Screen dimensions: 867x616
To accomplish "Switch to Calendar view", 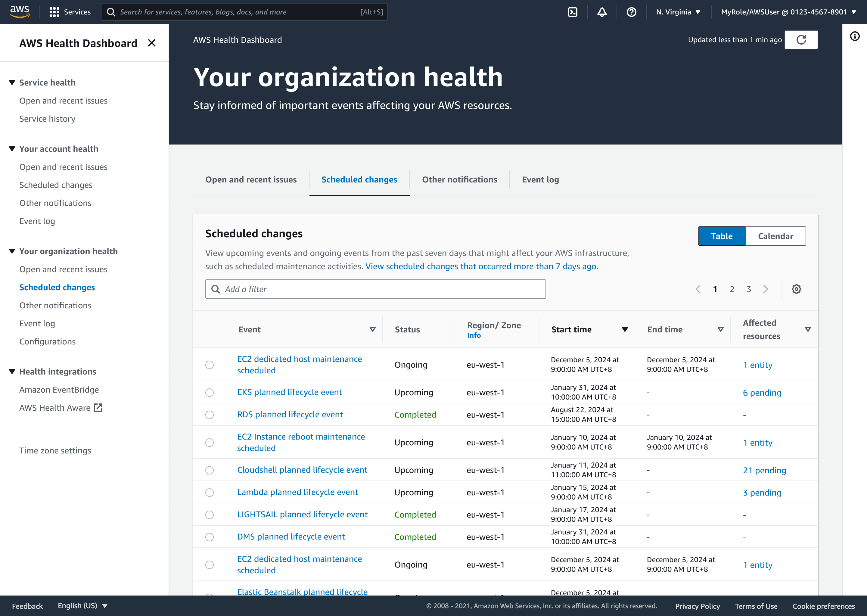I will pos(775,236).
